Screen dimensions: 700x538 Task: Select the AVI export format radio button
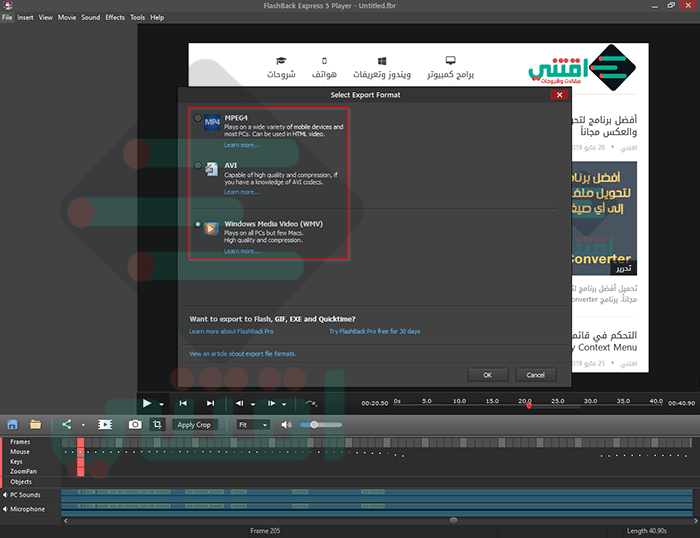tap(198, 166)
